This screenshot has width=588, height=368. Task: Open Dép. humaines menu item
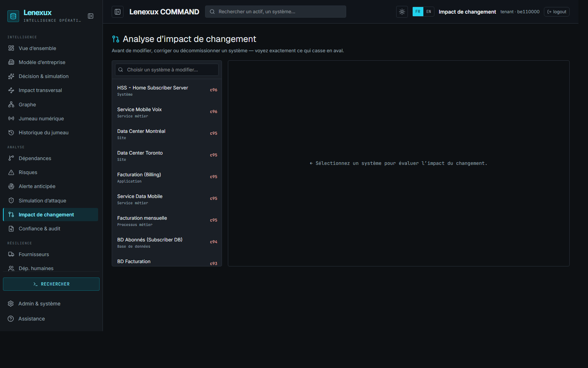click(x=51, y=268)
